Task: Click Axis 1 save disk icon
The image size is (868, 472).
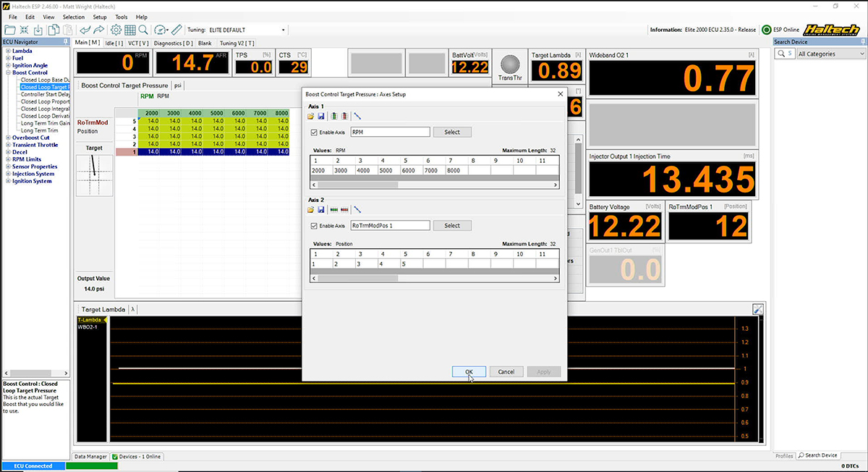Action: point(320,116)
